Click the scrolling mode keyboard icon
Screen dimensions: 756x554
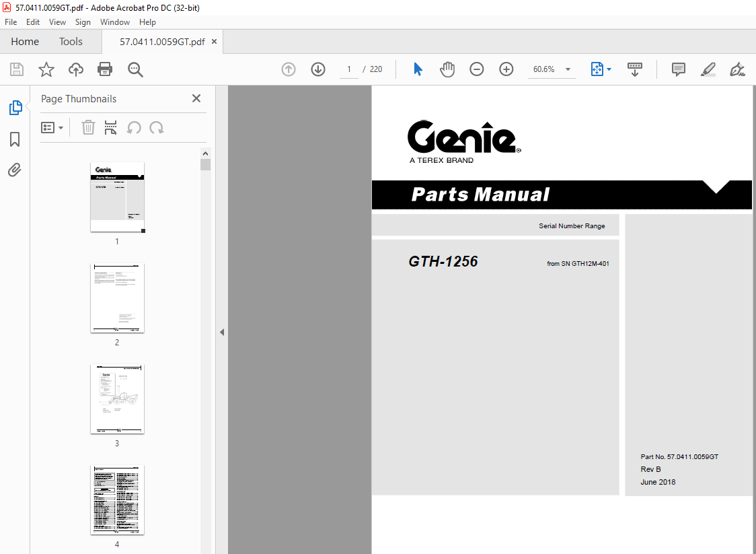tap(634, 69)
